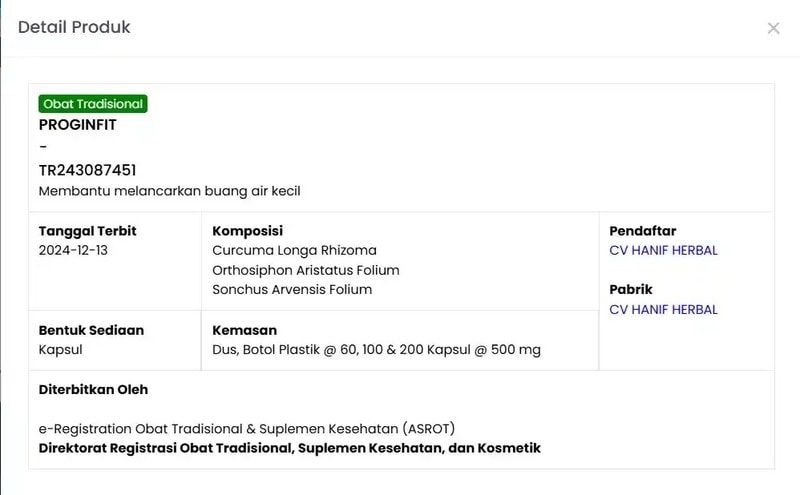The width and height of the screenshot is (800, 495).
Task: Click the Komposisi heading
Action: tap(247, 231)
